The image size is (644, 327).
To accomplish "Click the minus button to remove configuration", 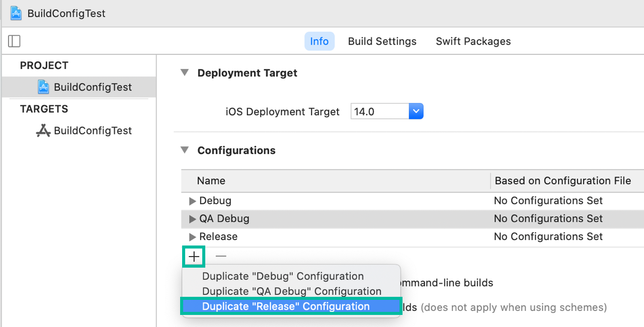I will [x=221, y=257].
